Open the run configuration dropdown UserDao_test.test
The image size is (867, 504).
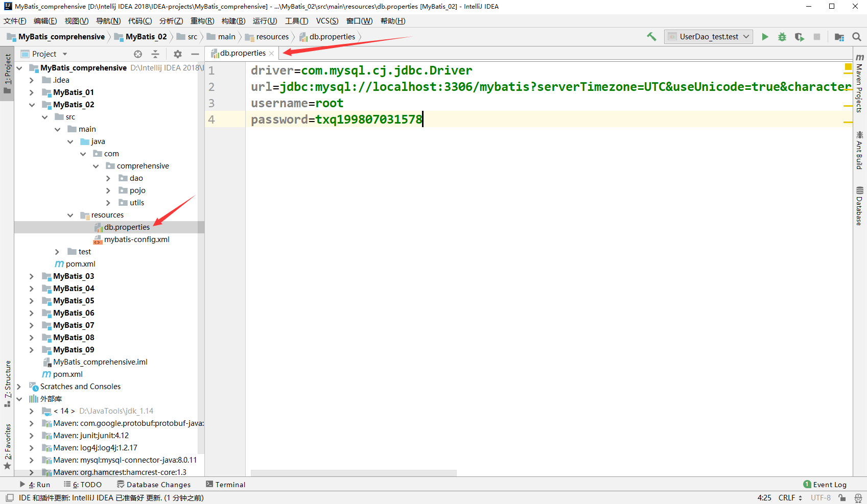coord(709,37)
